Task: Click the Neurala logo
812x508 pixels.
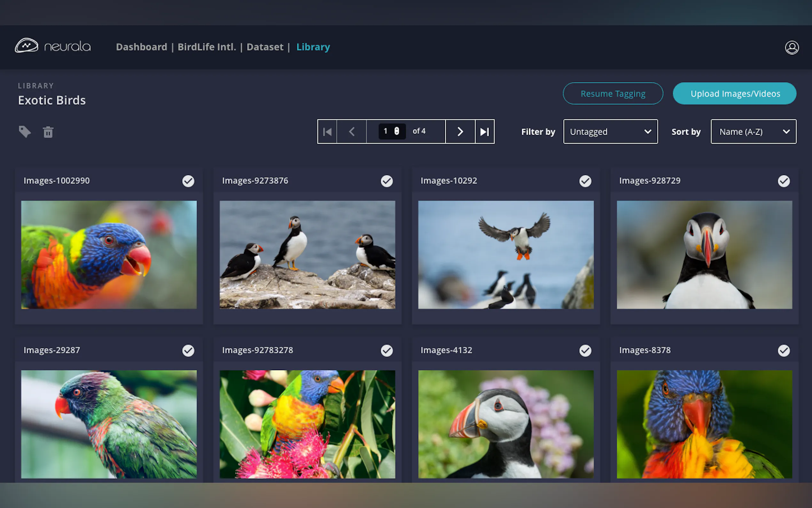Action: [x=53, y=46]
